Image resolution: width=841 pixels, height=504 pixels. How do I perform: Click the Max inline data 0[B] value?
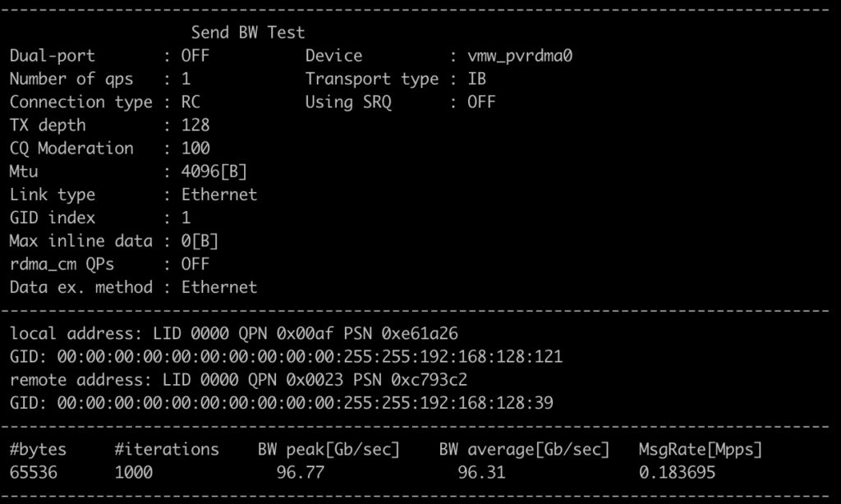(x=200, y=241)
